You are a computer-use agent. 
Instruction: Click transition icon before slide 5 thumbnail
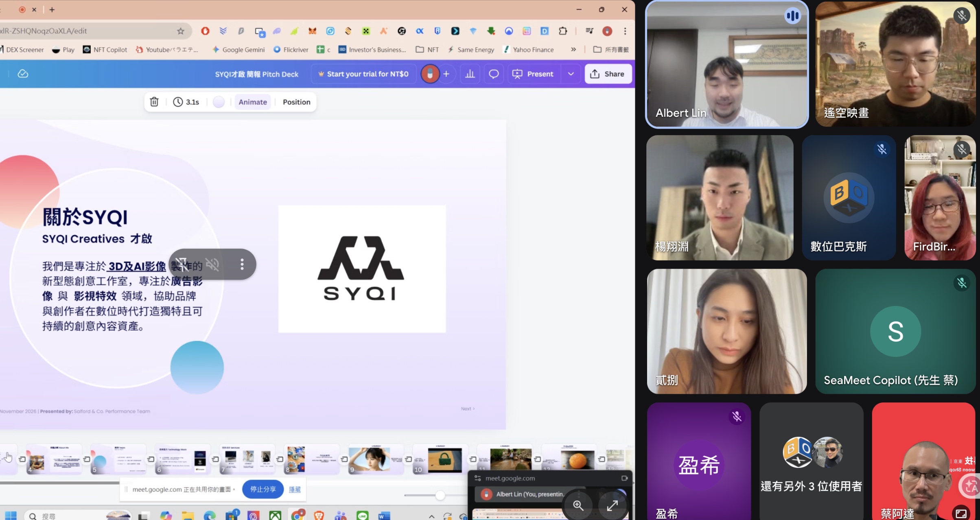tap(87, 459)
